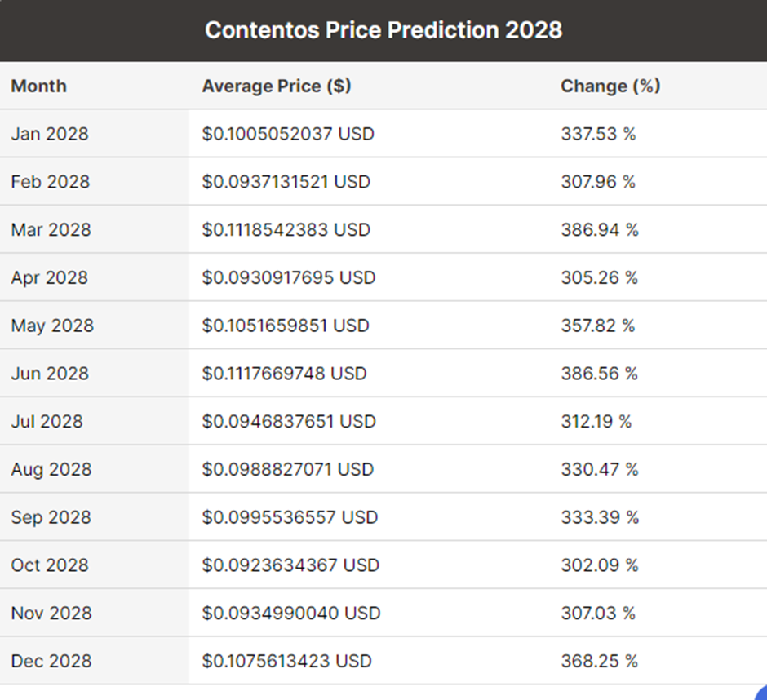Select the Dec 2028 change value 368.25 %
767x700 pixels.
[600, 662]
